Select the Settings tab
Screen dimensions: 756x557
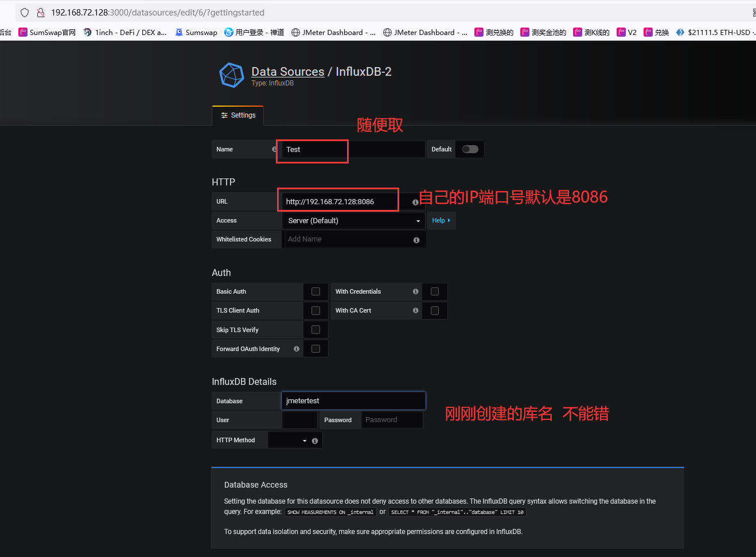(x=238, y=115)
